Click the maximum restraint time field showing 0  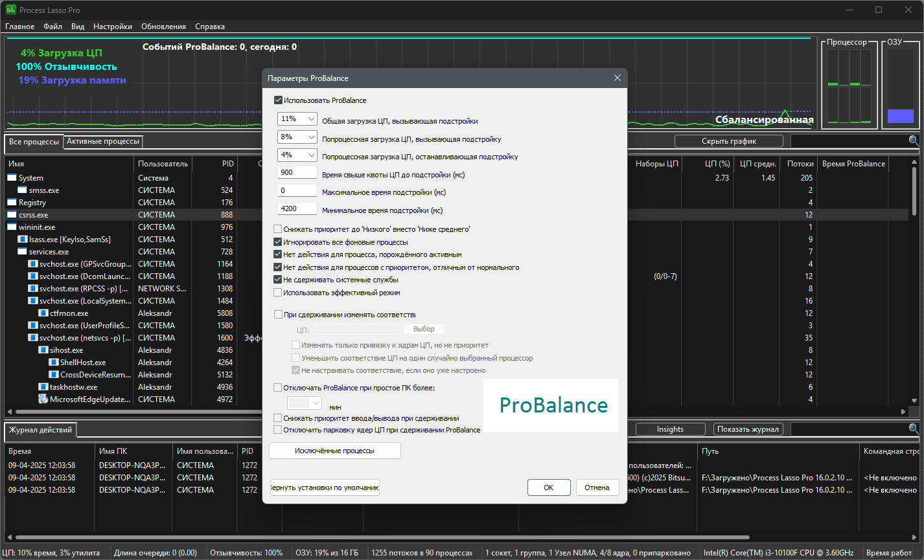click(x=297, y=191)
